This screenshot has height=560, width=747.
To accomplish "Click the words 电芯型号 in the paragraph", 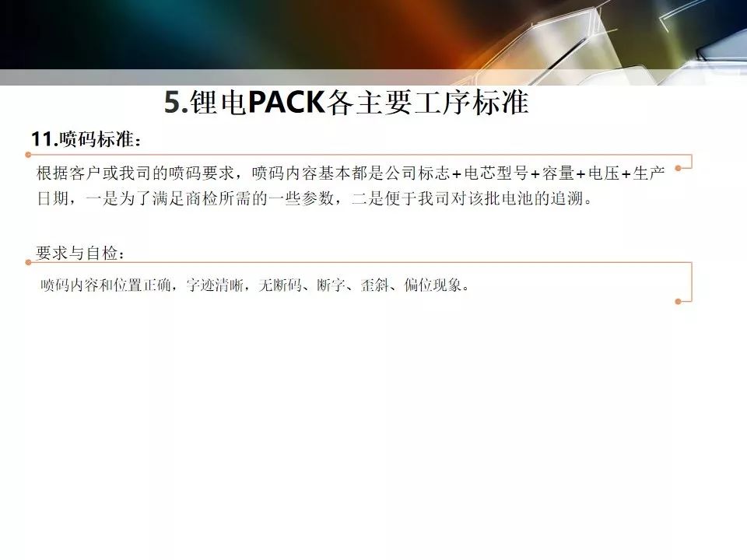I will pos(496,173).
